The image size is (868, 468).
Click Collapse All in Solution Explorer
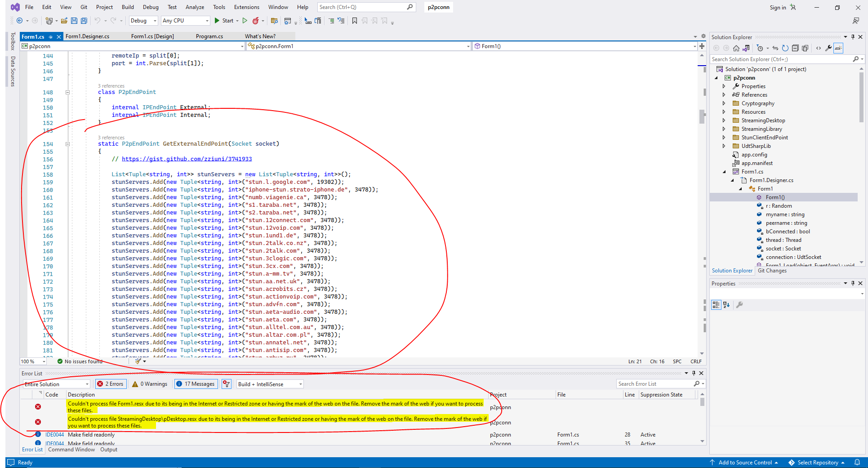tap(795, 48)
